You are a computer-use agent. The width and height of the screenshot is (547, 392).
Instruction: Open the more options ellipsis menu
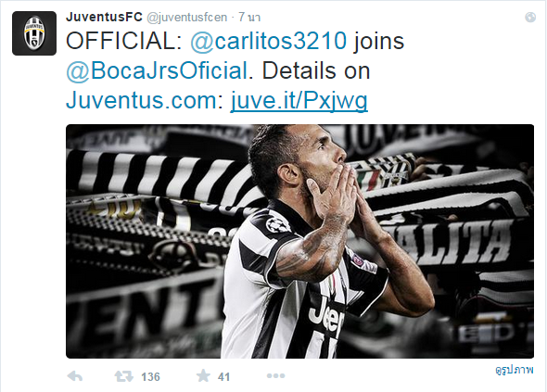[275, 376]
